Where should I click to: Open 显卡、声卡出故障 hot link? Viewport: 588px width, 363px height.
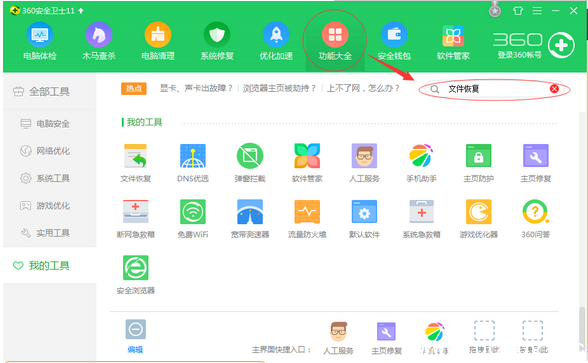[196, 88]
